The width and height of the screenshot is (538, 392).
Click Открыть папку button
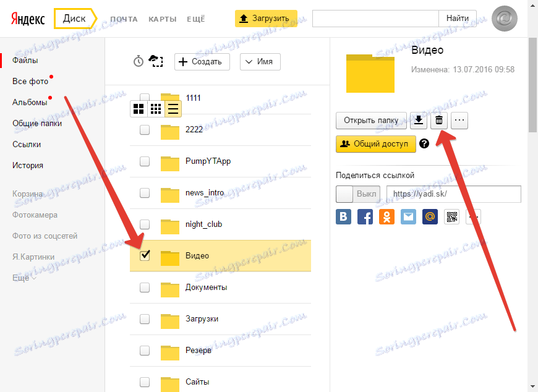[x=371, y=121]
